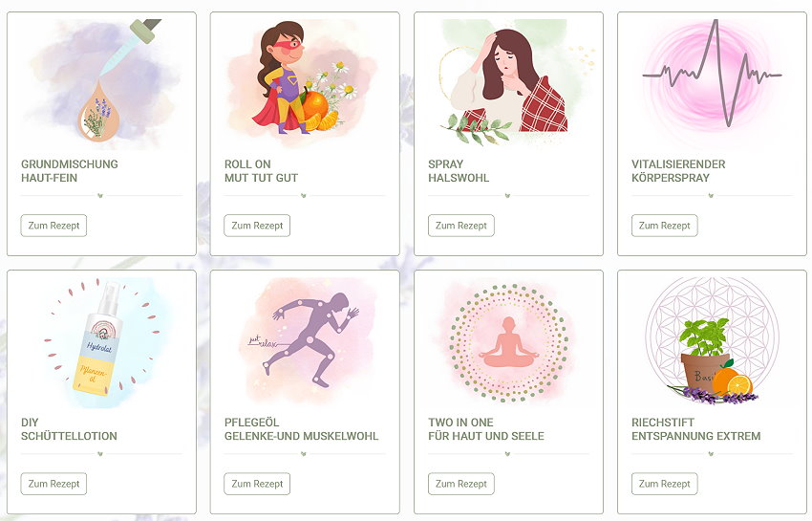Click Zum Rezept for Riechstift Entspannung Extrem
The width and height of the screenshot is (812, 521).
(x=665, y=484)
